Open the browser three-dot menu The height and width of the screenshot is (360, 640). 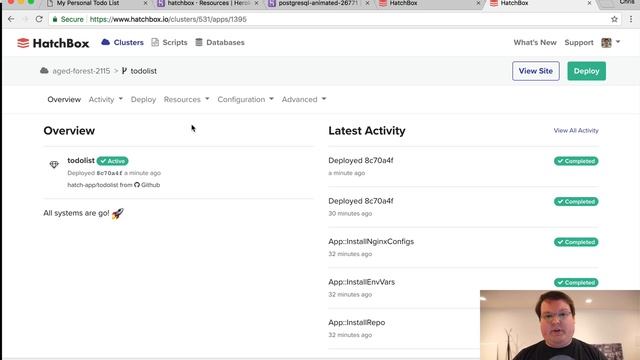(631, 19)
